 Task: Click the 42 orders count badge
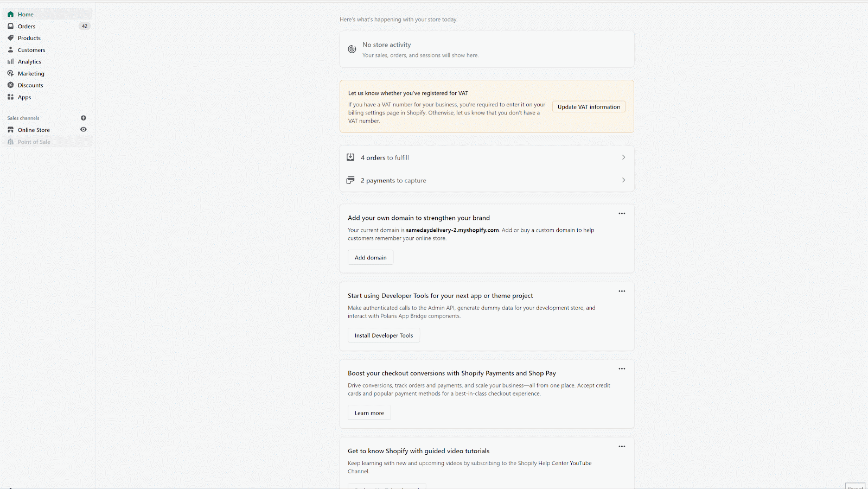[85, 26]
